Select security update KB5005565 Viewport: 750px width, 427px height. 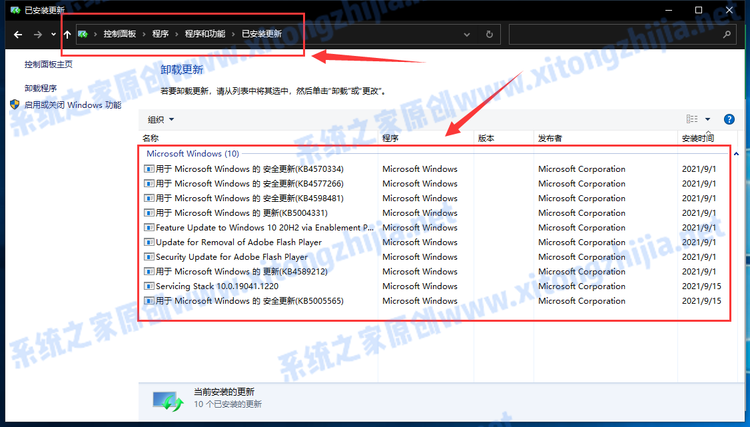[x=249, y=301]
